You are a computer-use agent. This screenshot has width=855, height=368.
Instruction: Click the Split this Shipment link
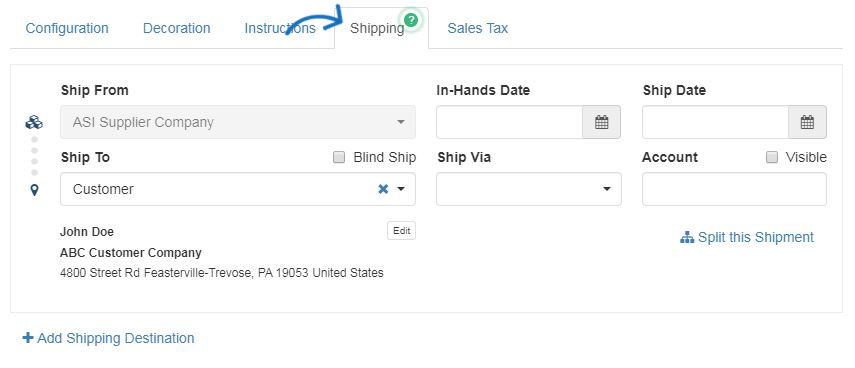755,238
